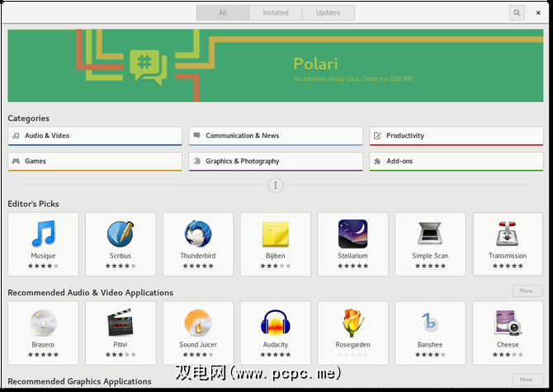Image resolution: width=553 pixels, height=392 pixels.
Task: Open the Musique app icon
Action: (x=43, y=234)
